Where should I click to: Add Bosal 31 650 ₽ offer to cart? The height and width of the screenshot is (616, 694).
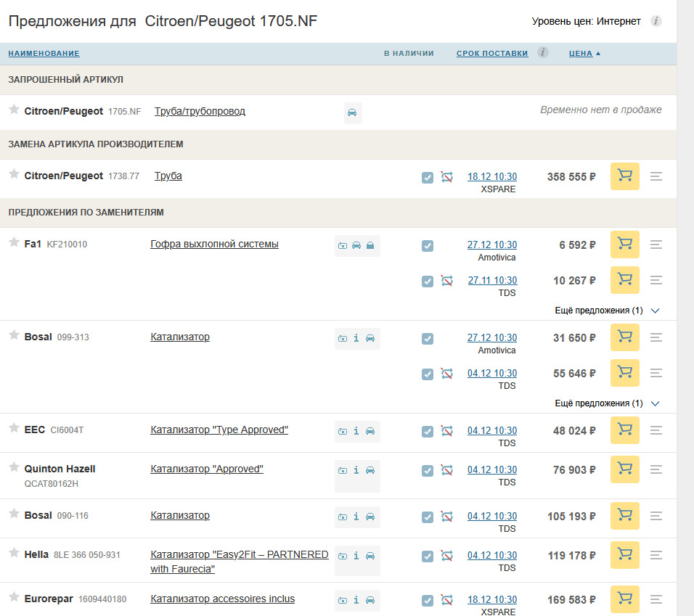point(624,337)
